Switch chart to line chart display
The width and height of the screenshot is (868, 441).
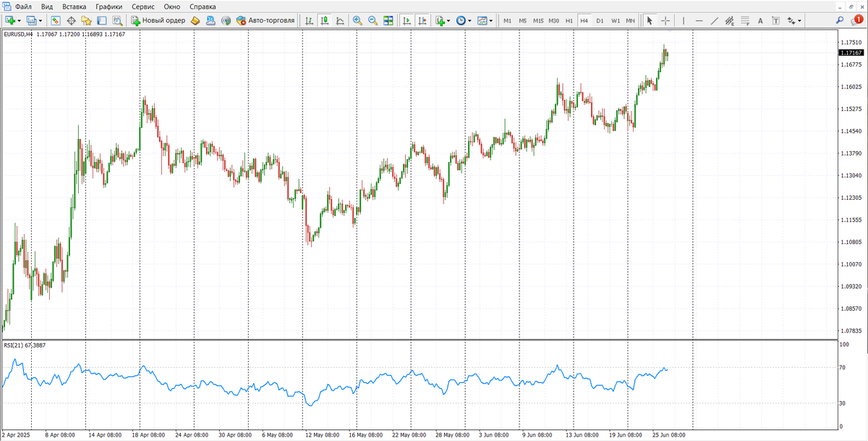[x=340, y=20]
